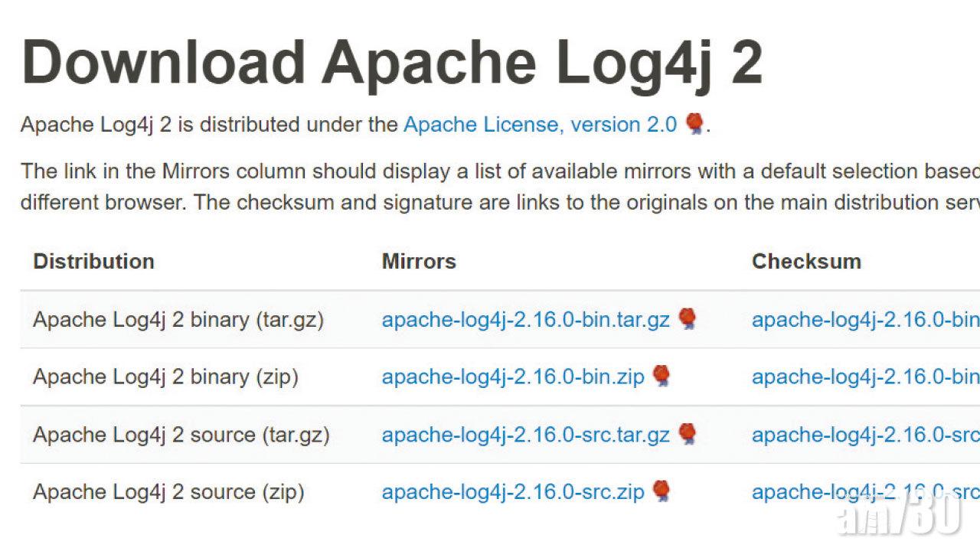Viewport: 980px width, 551px height.
Task: Click the Checksum column header
Action: click(x=806, y=261)
